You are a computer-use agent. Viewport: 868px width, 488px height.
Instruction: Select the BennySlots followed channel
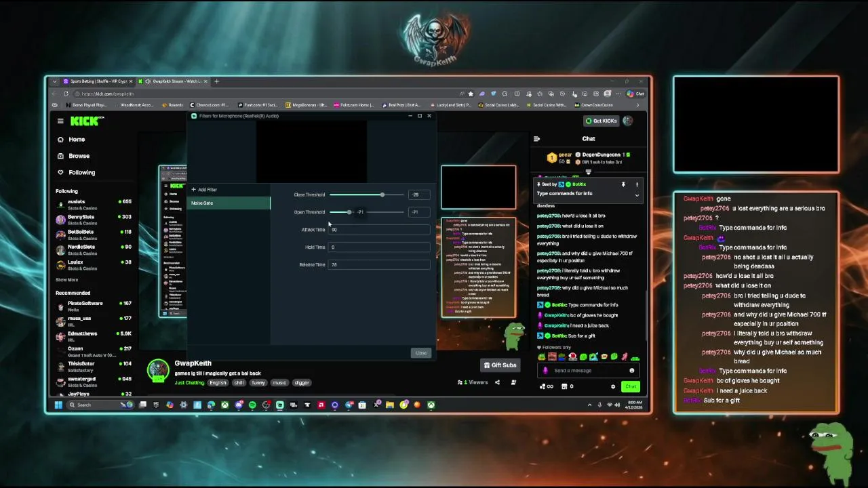point(94,219)
